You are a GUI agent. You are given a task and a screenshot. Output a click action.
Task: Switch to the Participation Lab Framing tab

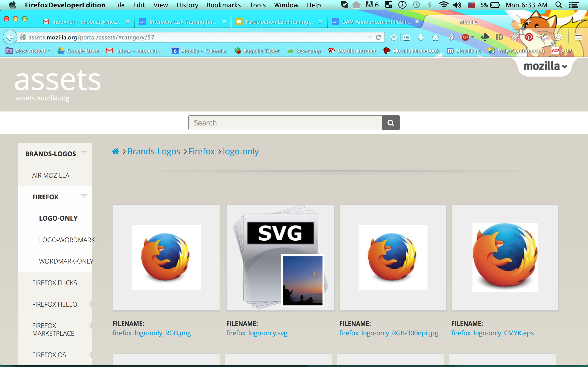(279, 22)
